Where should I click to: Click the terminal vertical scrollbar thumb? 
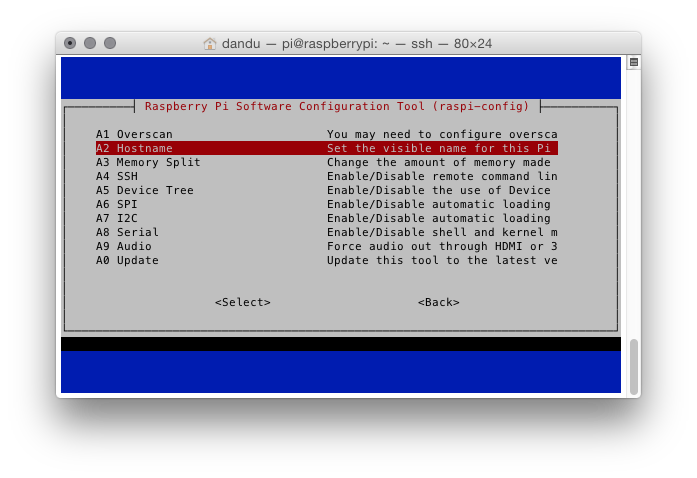click(x=634, y=367)
